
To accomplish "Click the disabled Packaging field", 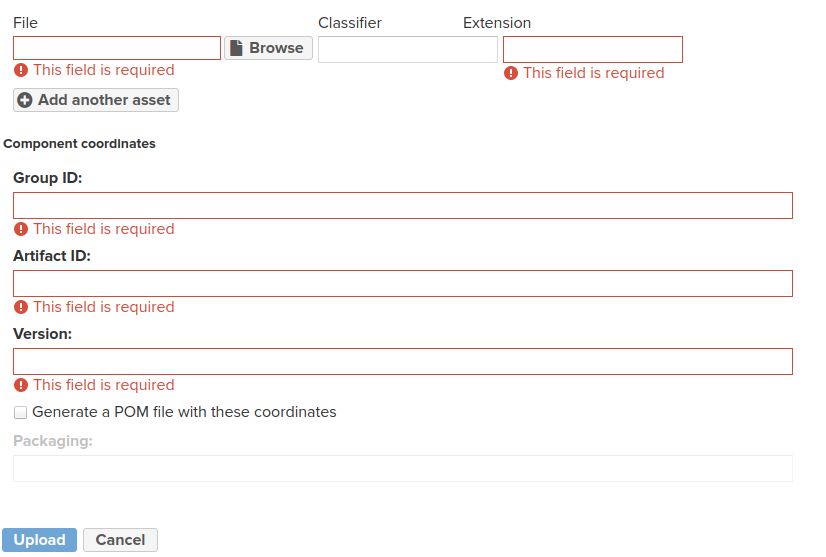I will click(402, 468).
